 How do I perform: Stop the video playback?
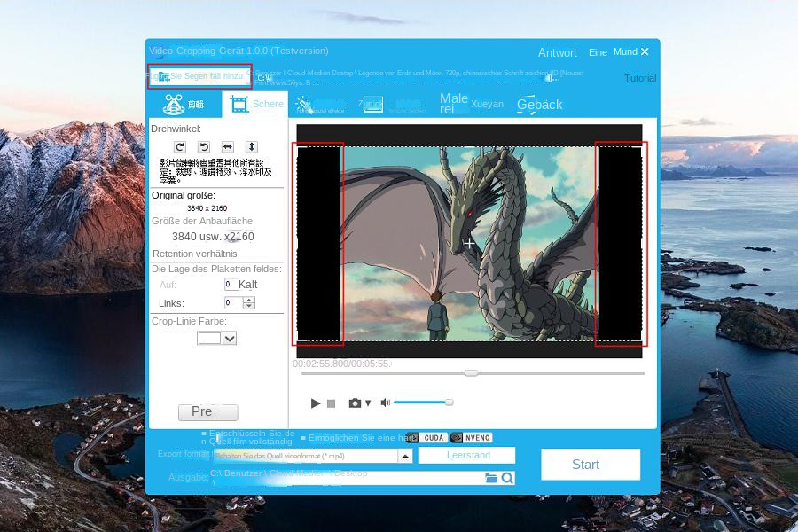pyautogui.click(x=331, y=403)
